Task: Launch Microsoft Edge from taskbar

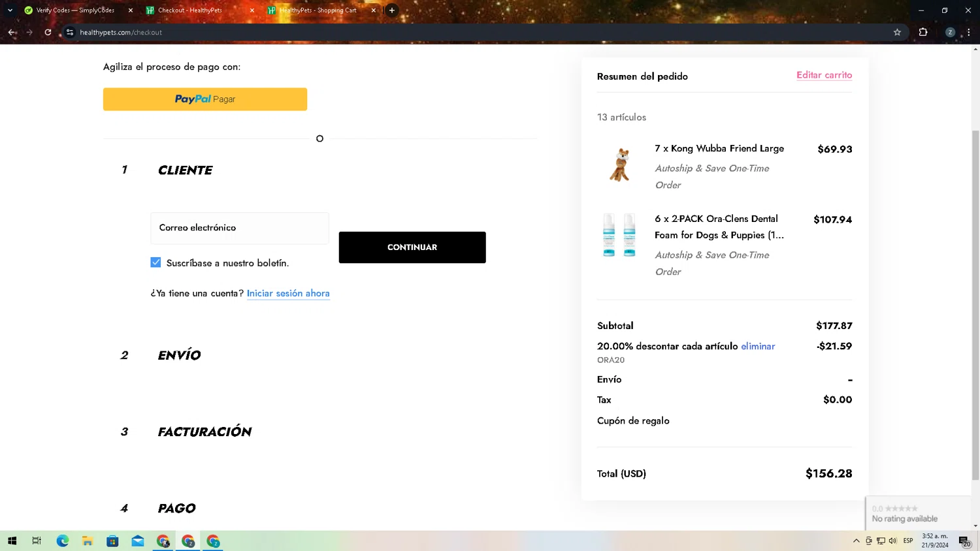Action: [63, 541]
